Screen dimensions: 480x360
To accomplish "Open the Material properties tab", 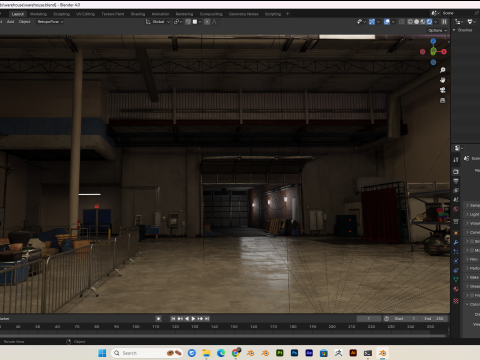I will point(456,289).
